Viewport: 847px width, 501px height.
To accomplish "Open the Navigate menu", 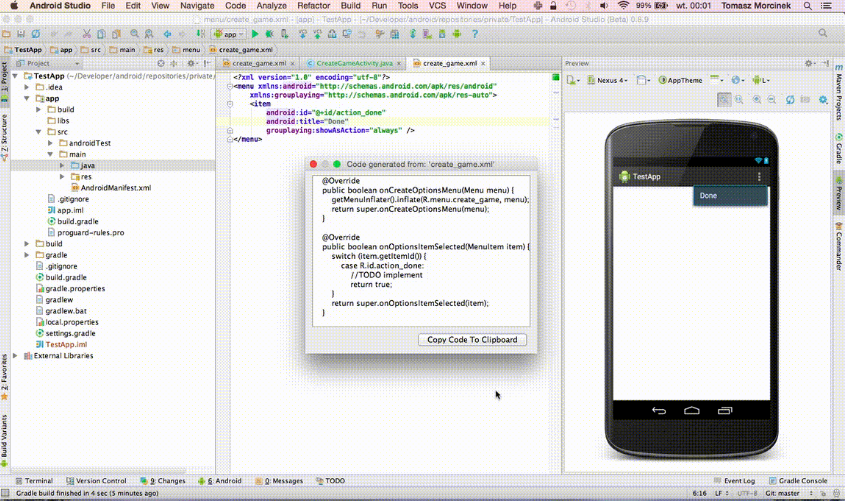I will pyautogui.click(x=197, y=5).
